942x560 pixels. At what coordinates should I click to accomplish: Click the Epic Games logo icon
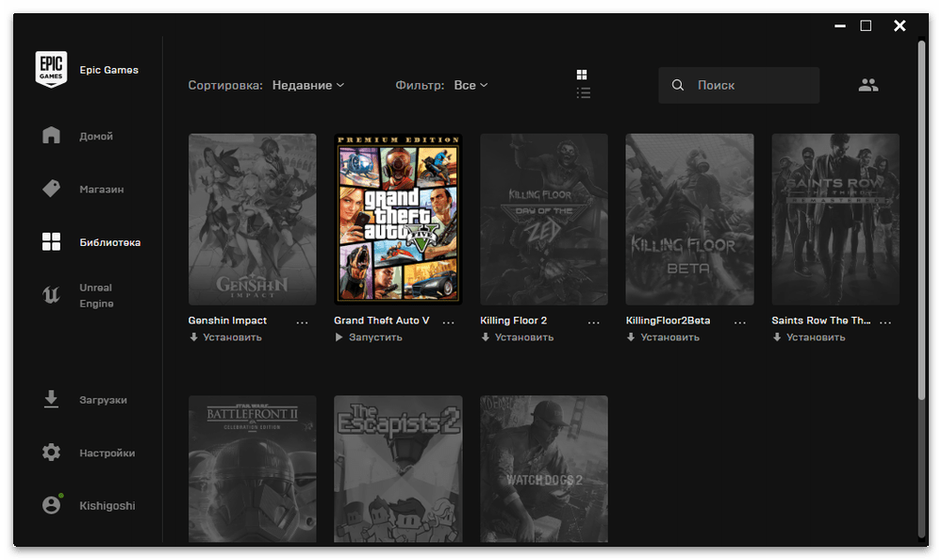coord(51,70)
